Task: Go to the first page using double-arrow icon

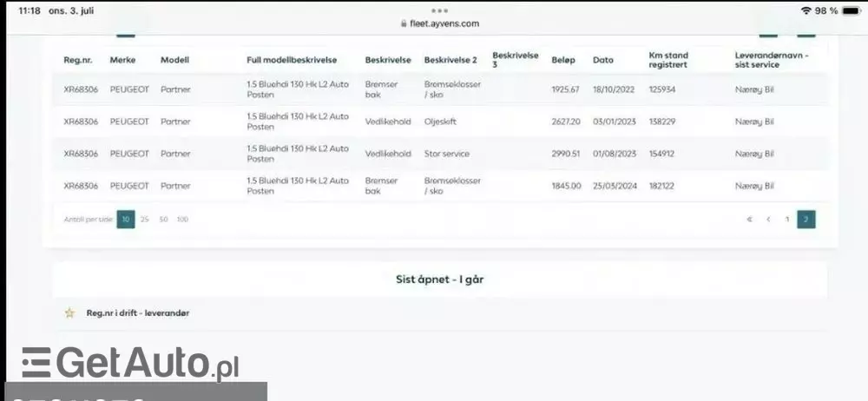Action: tap(749, 220)
